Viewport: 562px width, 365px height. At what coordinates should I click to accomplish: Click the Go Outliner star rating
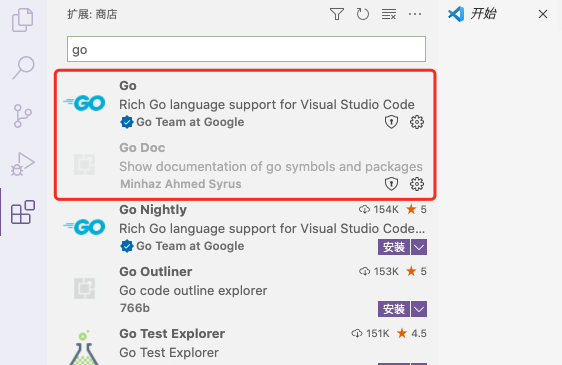click(x=416, y=271)
